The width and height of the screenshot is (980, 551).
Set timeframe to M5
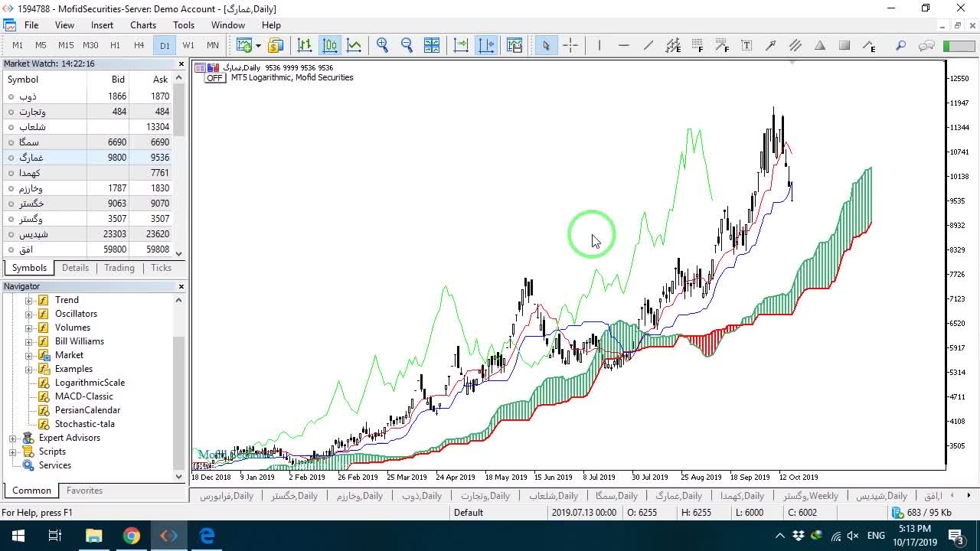click(x=41, y=46)
